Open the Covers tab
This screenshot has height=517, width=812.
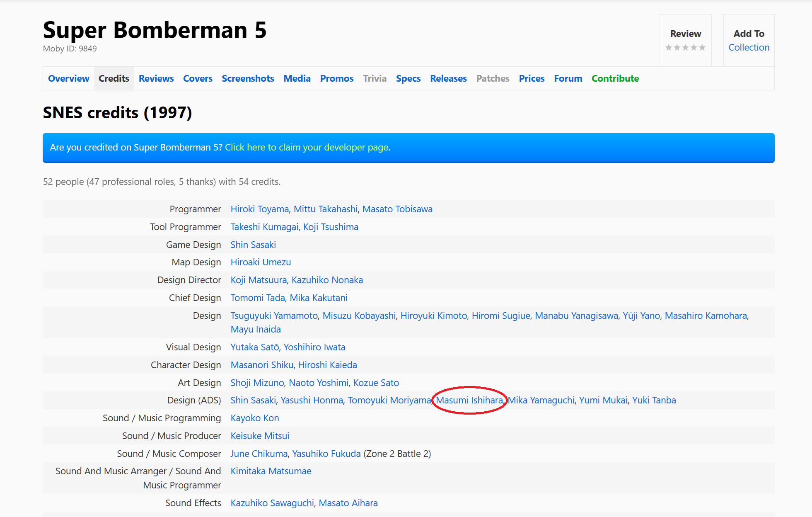198,78
